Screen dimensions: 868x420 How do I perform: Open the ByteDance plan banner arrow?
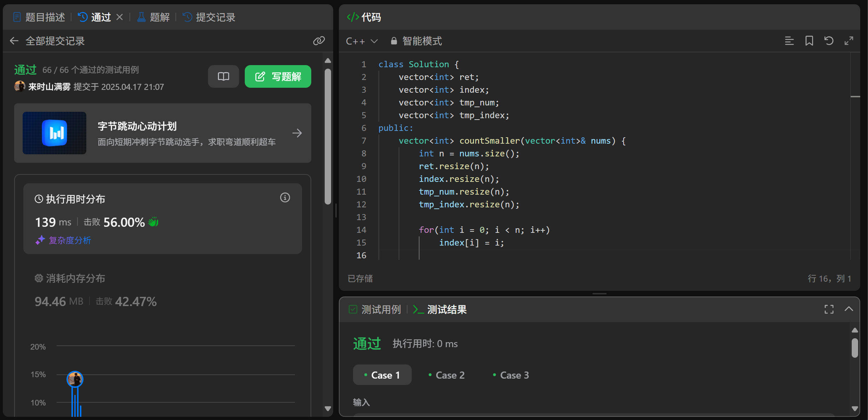pos(297,133)
